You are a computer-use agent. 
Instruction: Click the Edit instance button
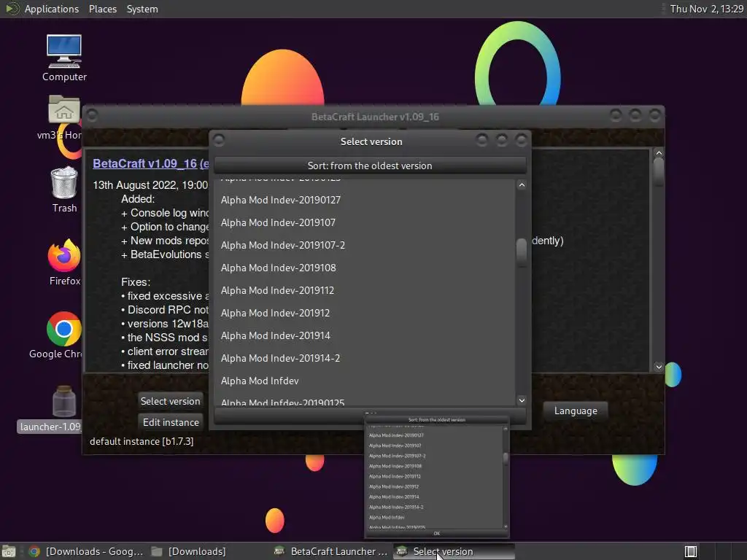point(171,422)
